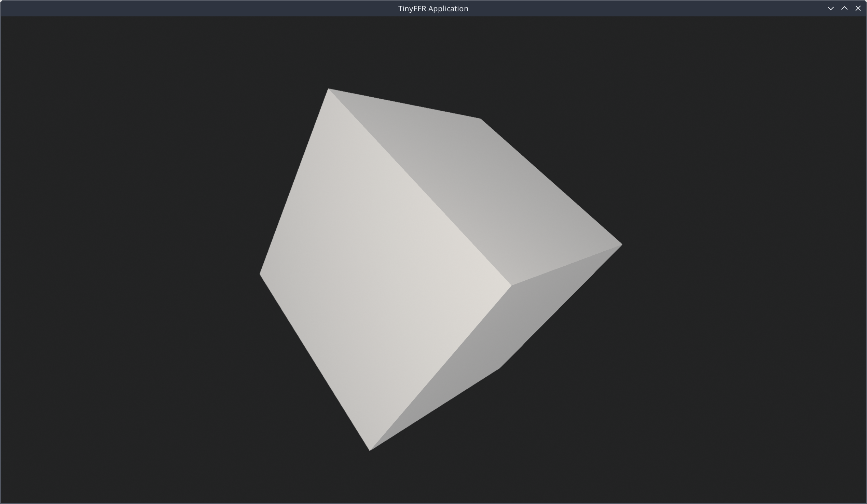Close the TinyFFR Application window
The height and width of the screenshot is (504, 867).
pos(858,9)
